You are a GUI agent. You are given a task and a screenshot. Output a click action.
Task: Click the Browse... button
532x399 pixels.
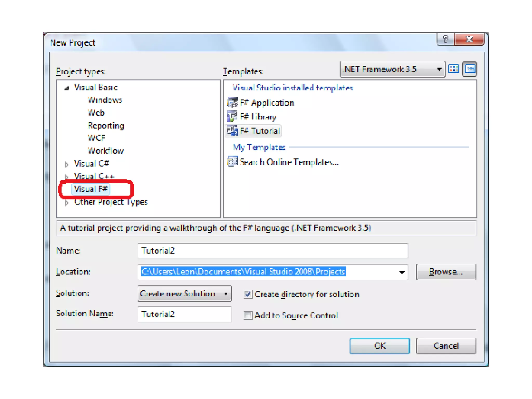coord(445,272)
